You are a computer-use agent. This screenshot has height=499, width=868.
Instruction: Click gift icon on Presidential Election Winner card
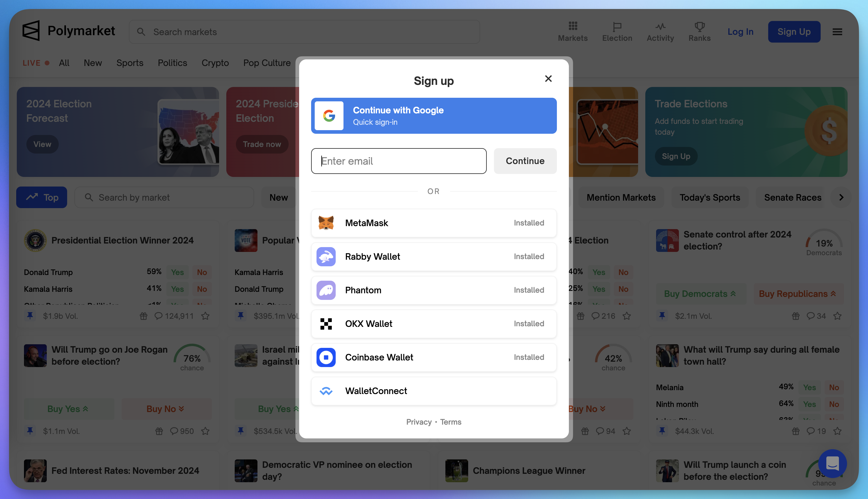(x=144, y=316)
